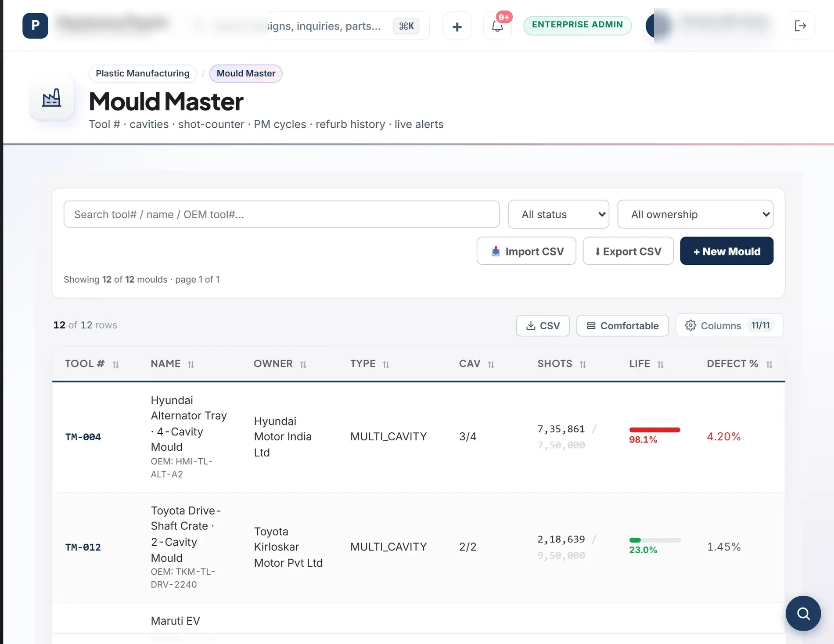Toggle the Comfortable density button
The width and height of the screenshot is (834, 644).
(x=622, y=326)
